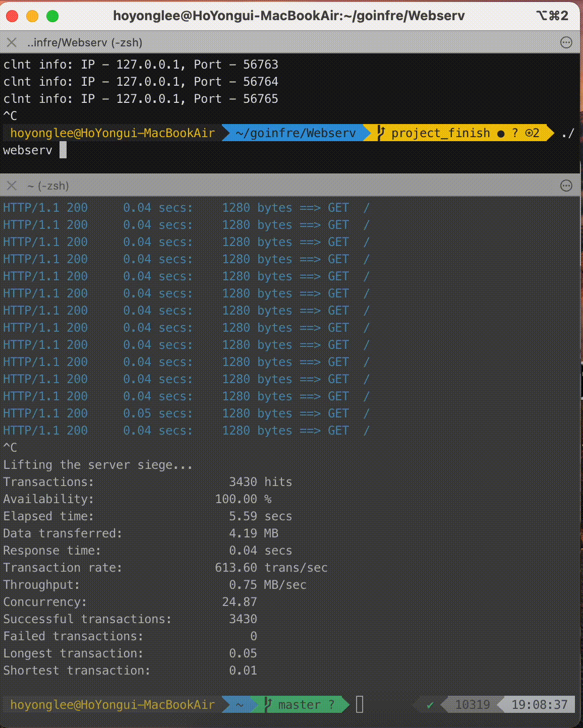Click the Longest transaction 0.05 value
Viewport: 583px width, 728px height.
coord(243,653)
